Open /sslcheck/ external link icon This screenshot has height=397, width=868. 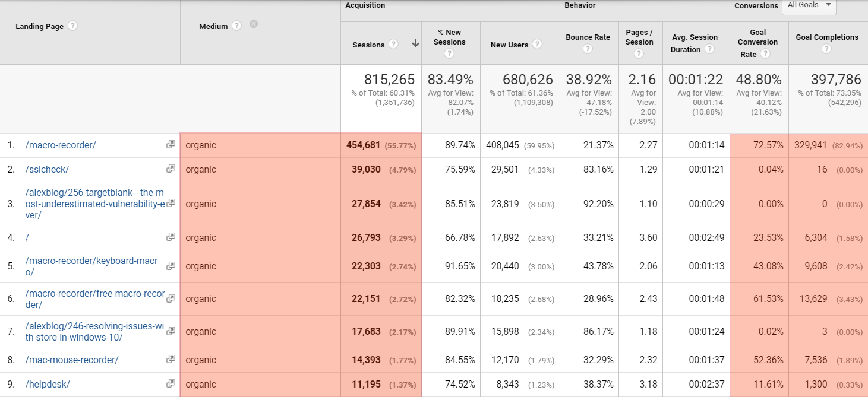pos(171,169)
